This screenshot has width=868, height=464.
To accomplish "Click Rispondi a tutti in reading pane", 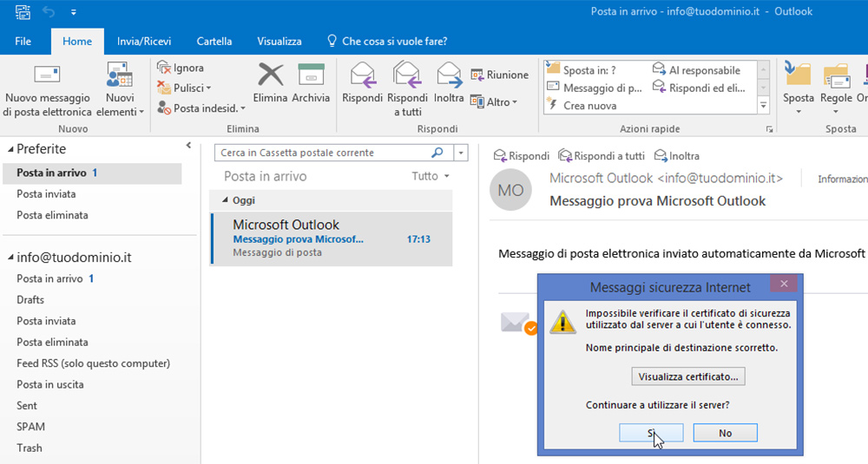I will point(602,156).
